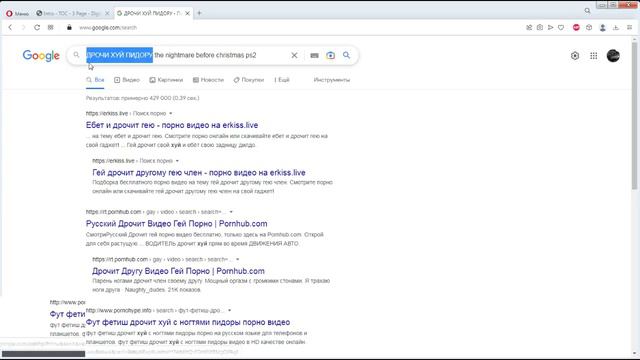Open Opera Speed Dial grid icon

tap(50, 27)
